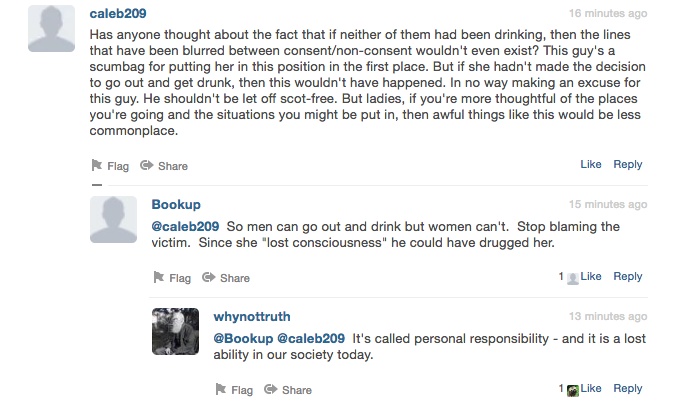Click the @Bookup mention in whynottruth's reply

243,339
